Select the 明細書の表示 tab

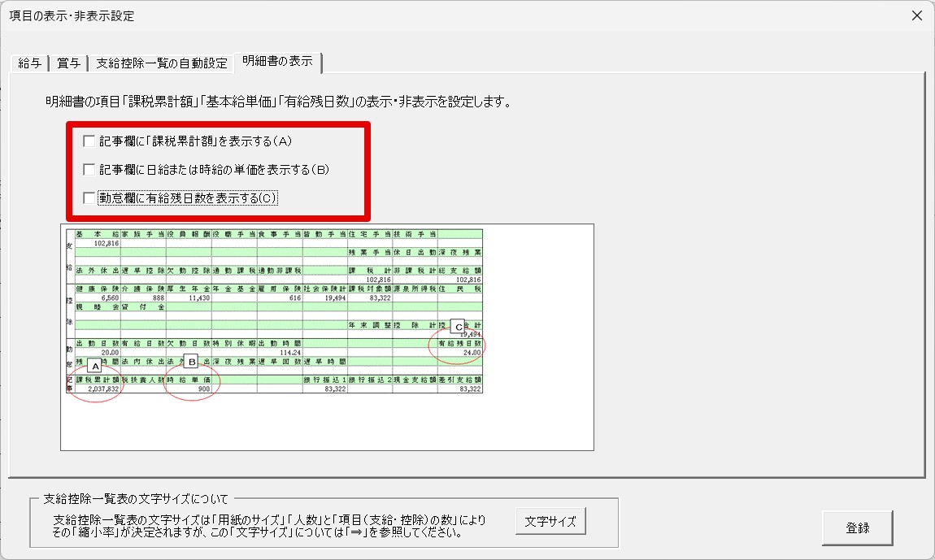278,62
